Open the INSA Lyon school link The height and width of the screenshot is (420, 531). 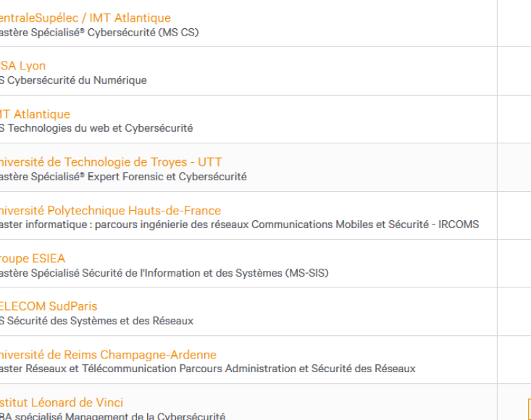click(22, 66)
